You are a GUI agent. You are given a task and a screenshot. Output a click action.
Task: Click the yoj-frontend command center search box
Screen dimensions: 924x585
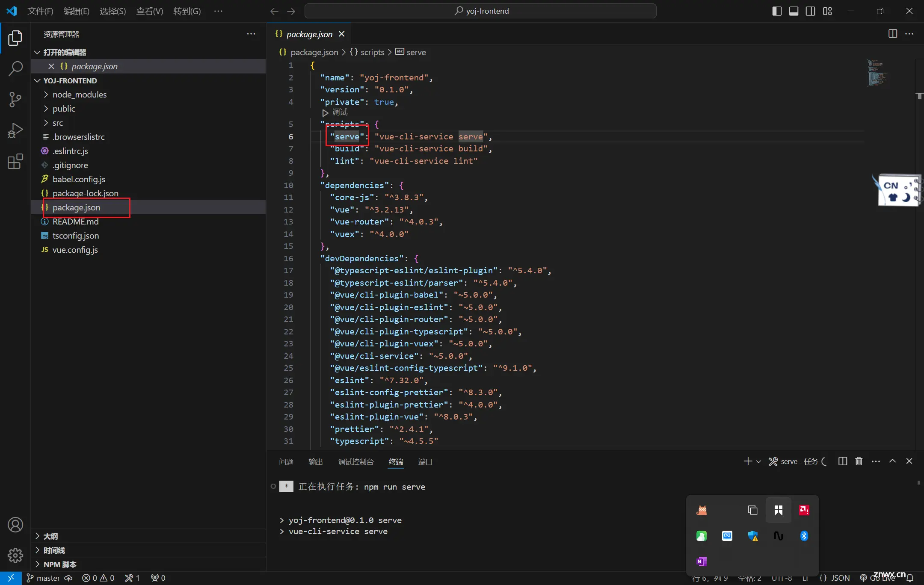click(480, 11)
